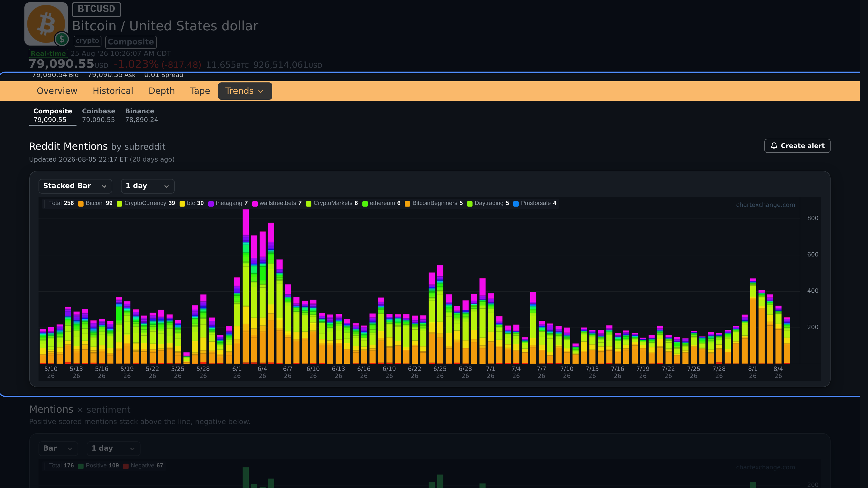
Task: Toggle the Pmsforsale legend entry
Action: (x=535, y=203)
